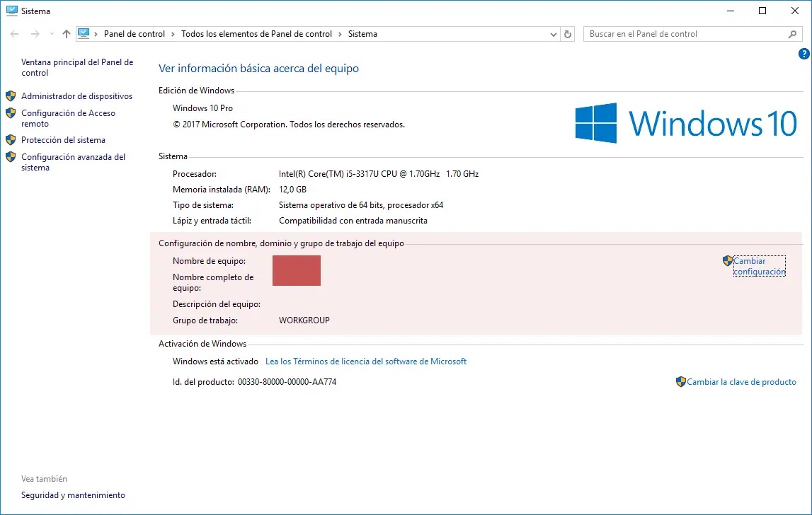812x515 pixels.
Task: Click the Nombre de equipo label
Action: (x=210, y=261)
